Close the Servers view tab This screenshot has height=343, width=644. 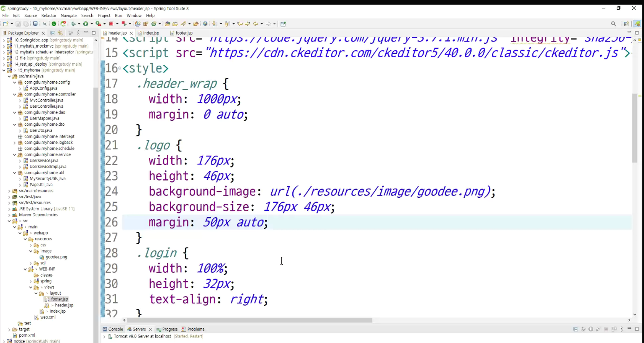150,330
